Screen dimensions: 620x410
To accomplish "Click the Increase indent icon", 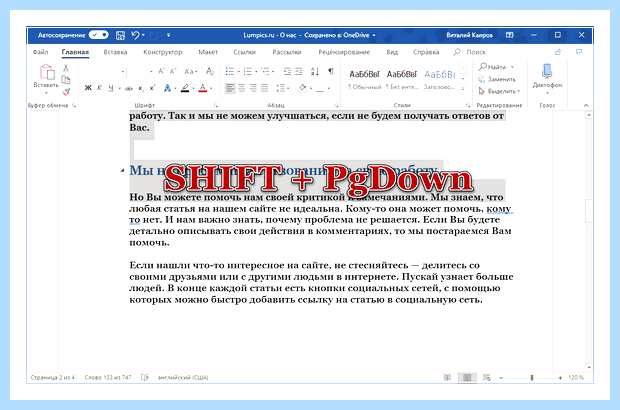I will point(299,72).
